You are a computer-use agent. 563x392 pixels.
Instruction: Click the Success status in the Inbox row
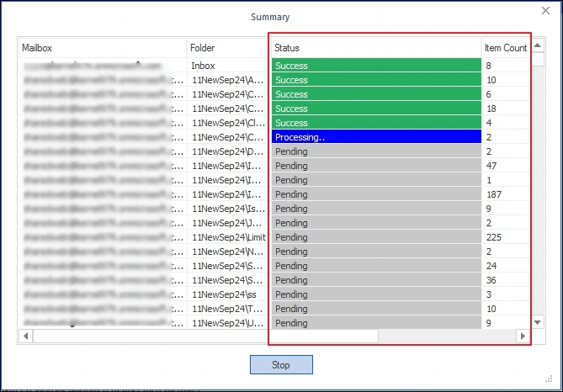coord(376,66)
